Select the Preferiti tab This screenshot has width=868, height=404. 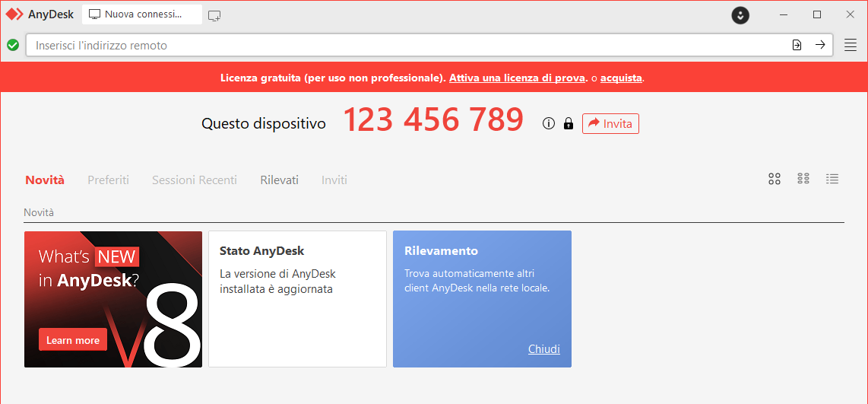[109, 180]
